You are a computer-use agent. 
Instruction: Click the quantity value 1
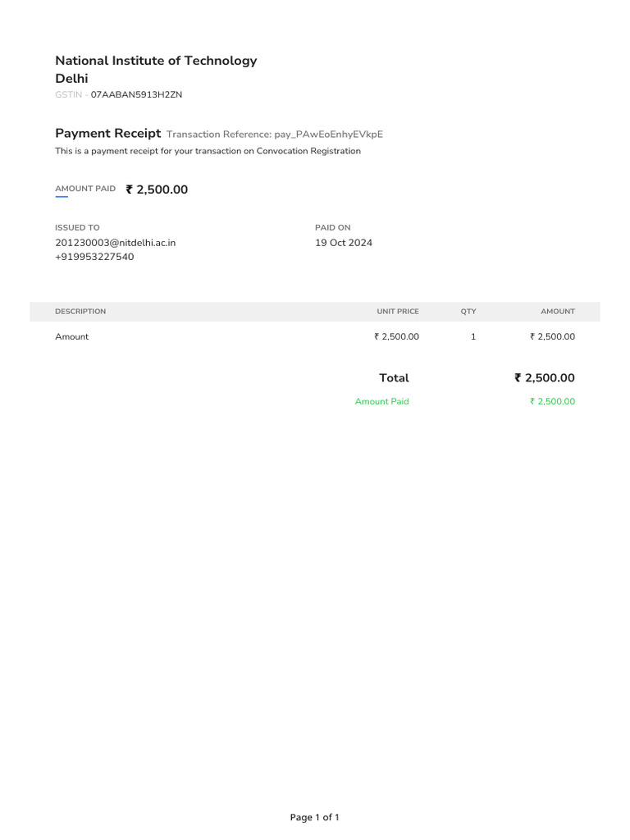pos(473,336)
